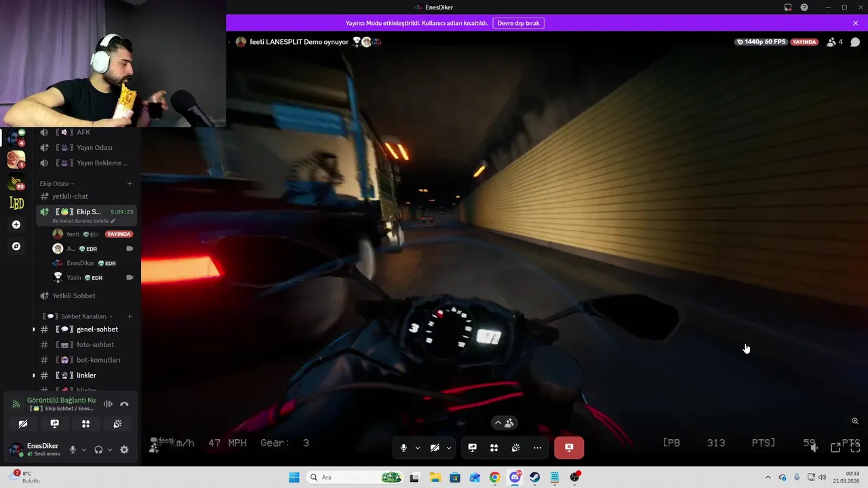Click the camera icon beside Yasin
This screenshot has height=488, width=868.
(130, 278)
